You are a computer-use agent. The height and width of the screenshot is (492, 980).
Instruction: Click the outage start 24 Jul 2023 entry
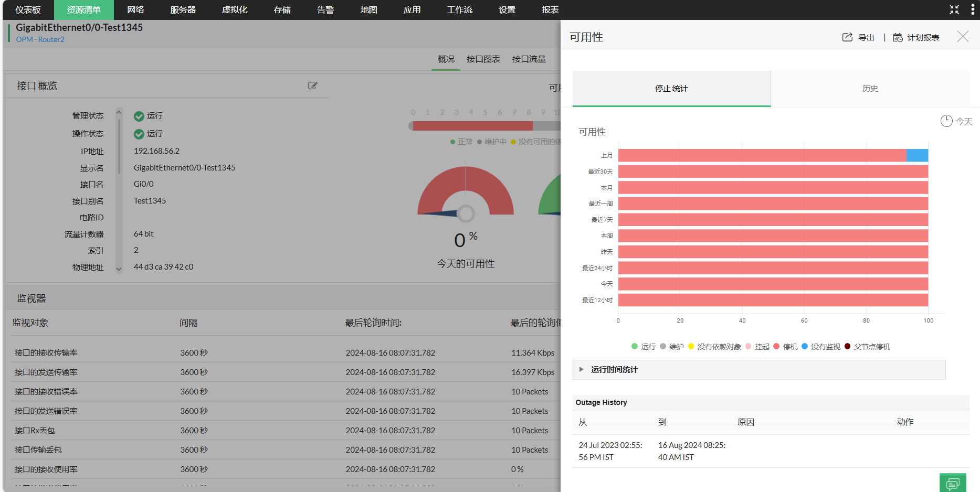(610, 451)
